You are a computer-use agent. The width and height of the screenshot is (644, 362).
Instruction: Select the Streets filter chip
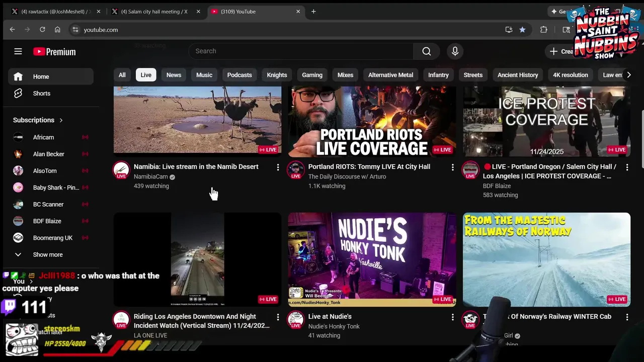pos(473,75)
